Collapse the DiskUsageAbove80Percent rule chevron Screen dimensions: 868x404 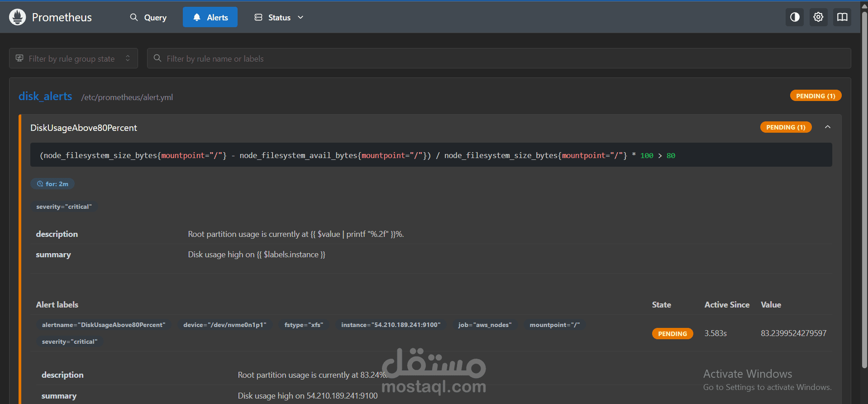827,127
